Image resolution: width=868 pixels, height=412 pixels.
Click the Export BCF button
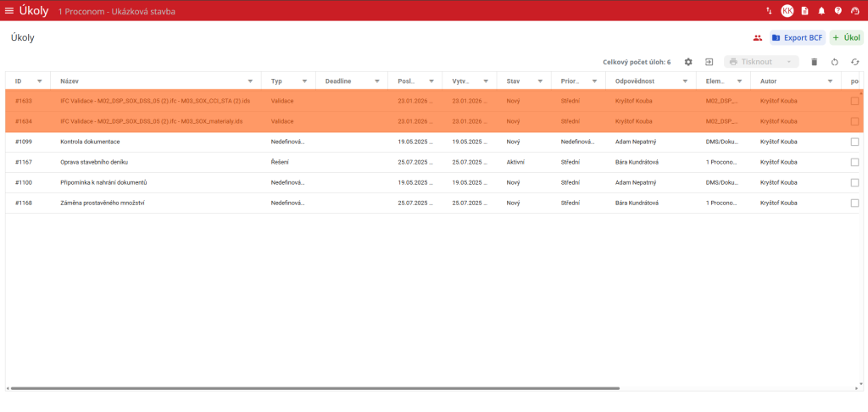[x=797, y=38]
